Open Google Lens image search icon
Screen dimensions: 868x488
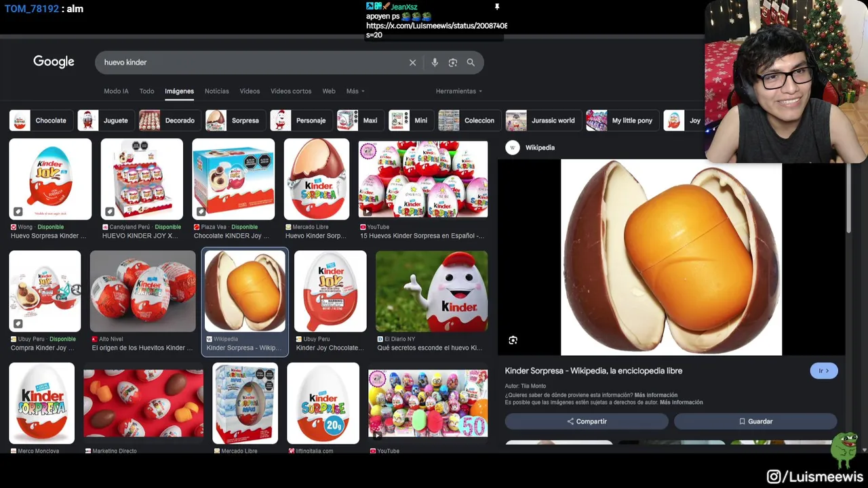point(453,62)
